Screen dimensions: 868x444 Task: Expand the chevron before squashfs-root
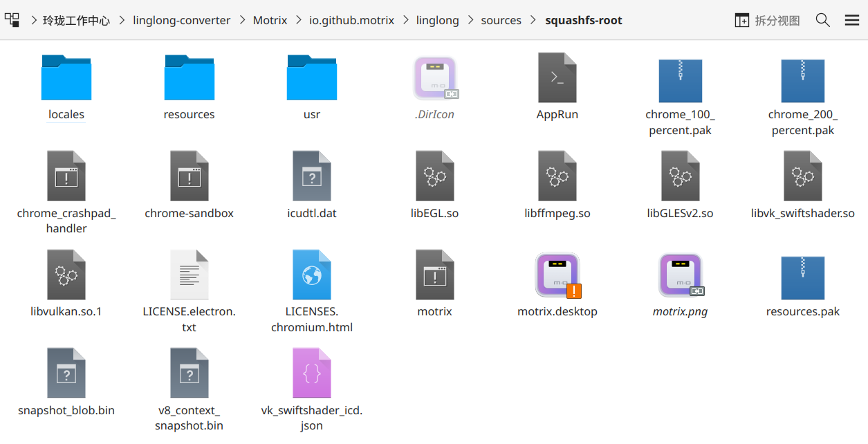(533, 20)
